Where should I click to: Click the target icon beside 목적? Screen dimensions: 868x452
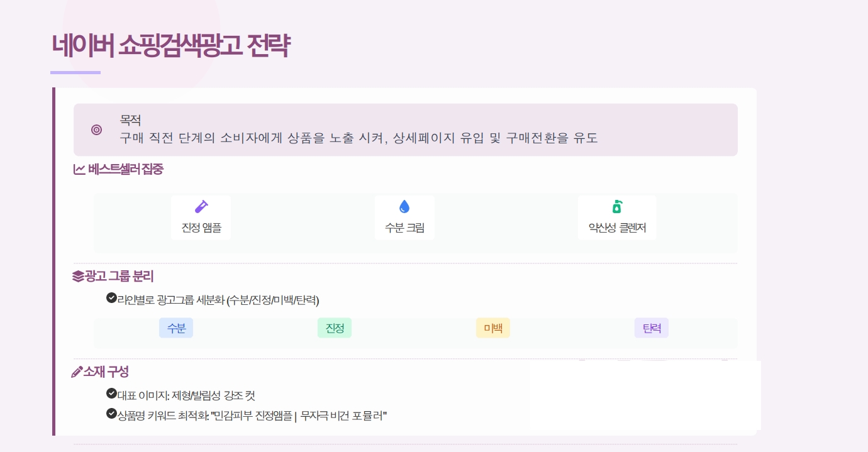coord(96,130)
